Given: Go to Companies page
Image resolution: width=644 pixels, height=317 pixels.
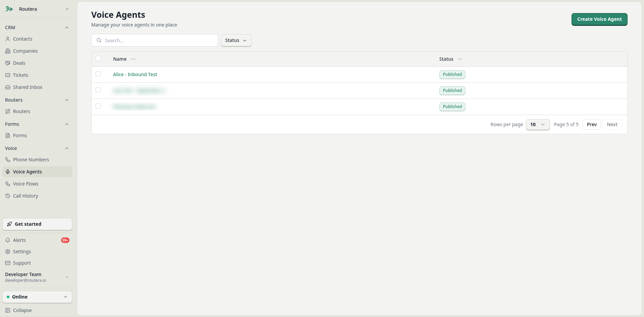Looking at the screenshot, I should pyautogui.click(x=26, y=51).
